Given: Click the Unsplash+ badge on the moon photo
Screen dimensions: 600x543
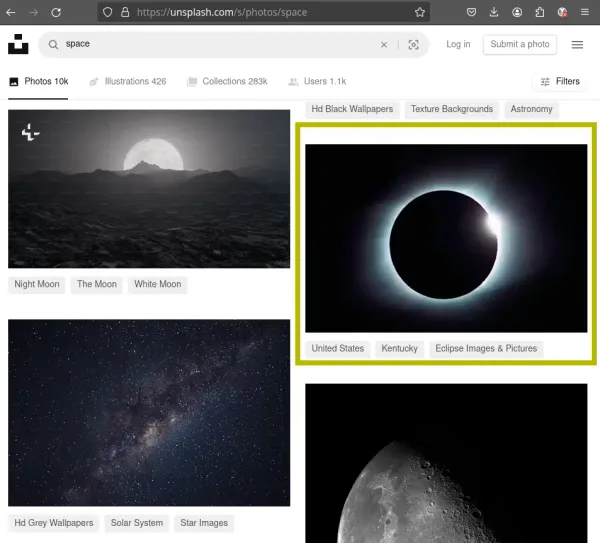Looking at the screenshot, I should tap(30, 132).
